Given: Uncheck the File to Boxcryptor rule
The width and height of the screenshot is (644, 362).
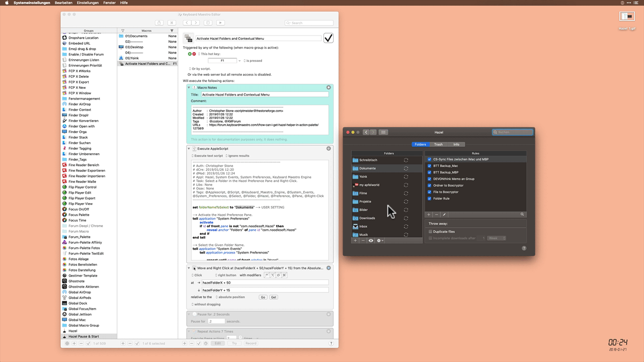Looking at the screenshot, I should [429, 192].
